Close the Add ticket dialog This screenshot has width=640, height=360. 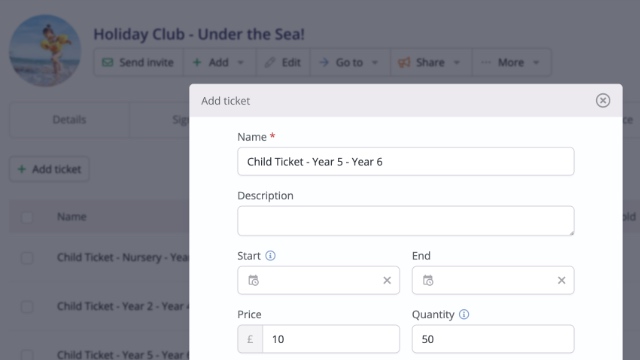click(x=602, y=100)
